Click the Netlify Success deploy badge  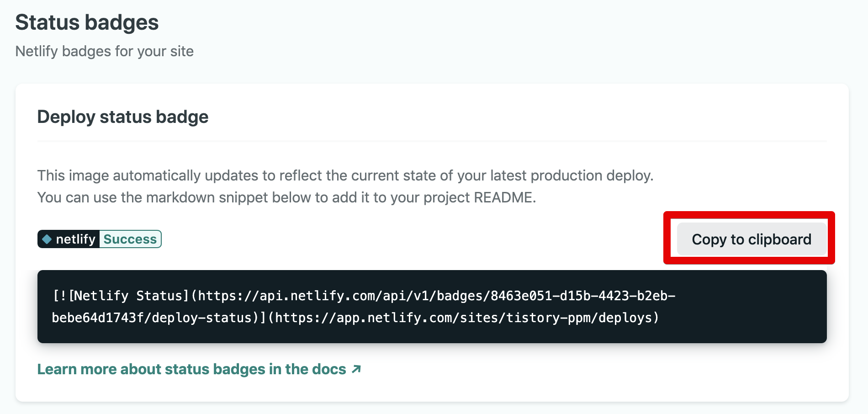pyautogui.click(x=100, y=239)
